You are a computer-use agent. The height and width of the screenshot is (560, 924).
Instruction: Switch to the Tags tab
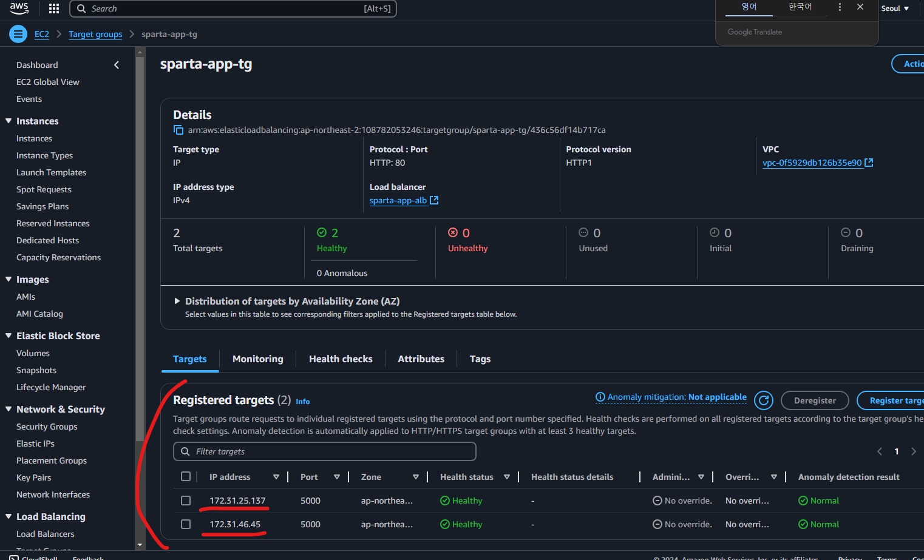480,359
